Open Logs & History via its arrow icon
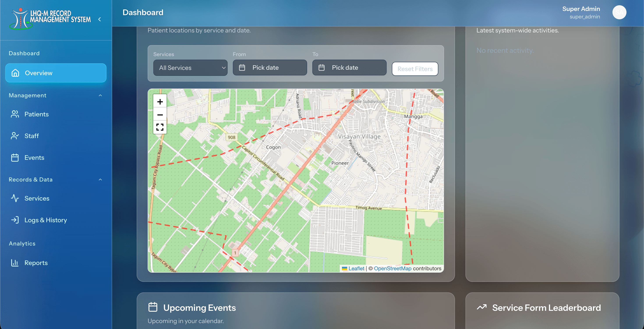The width and height of the screenshot is (644, 329). click(x=15, y=220)
